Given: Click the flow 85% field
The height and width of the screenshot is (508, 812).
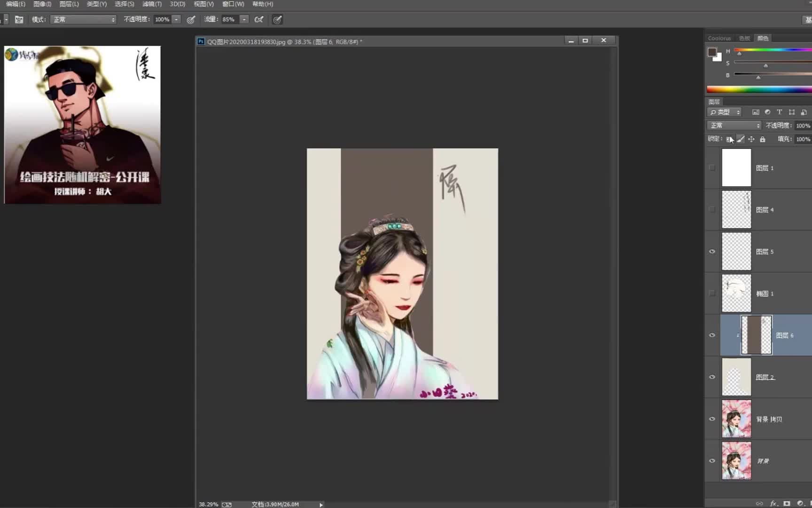Looking at the screenshot, I should pyautogui.click(x=230, y=19).
